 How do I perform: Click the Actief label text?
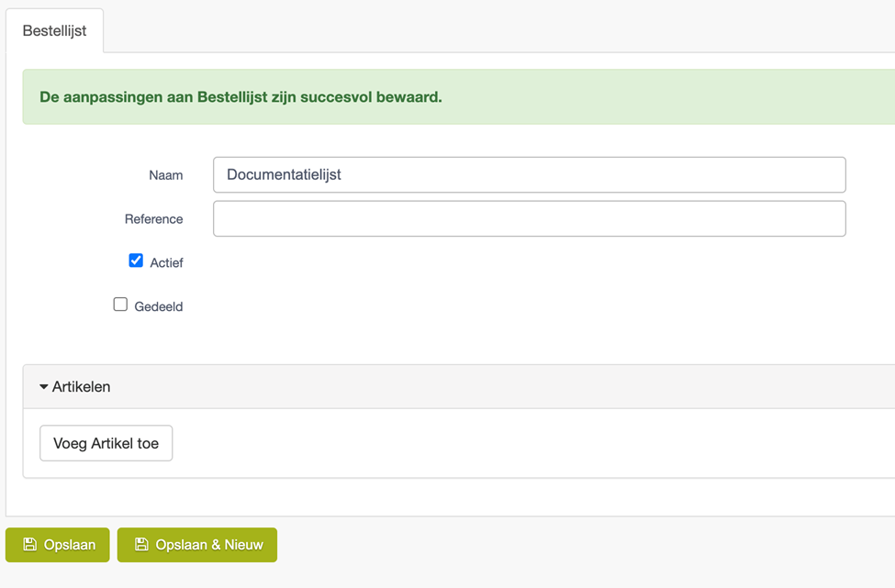[167, 263]
